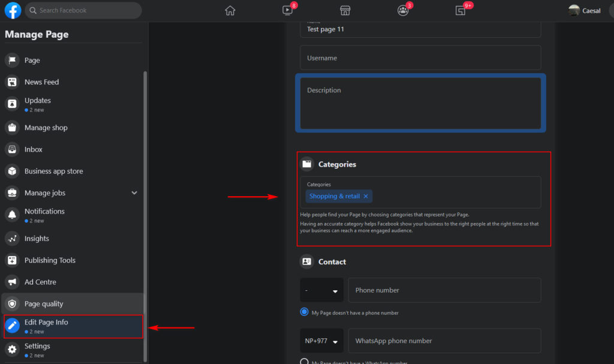Expand the Manage jobs chevron

coord(134,192)
